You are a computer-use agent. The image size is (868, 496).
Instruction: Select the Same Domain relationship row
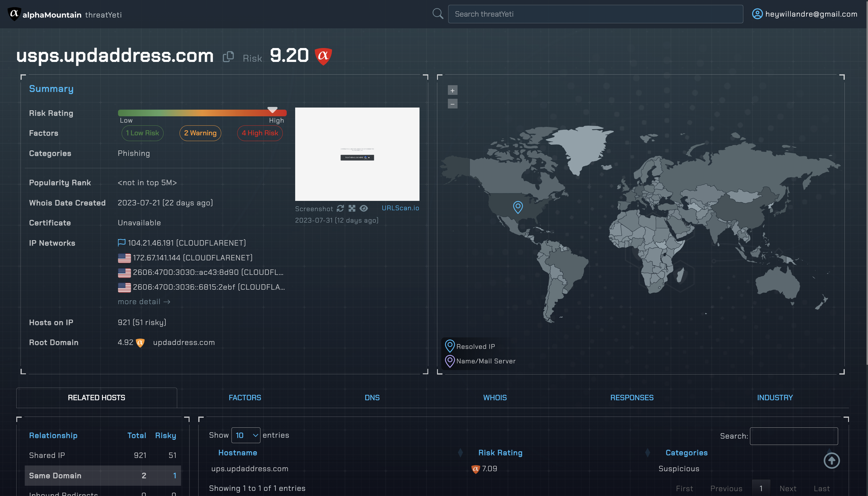103,475
